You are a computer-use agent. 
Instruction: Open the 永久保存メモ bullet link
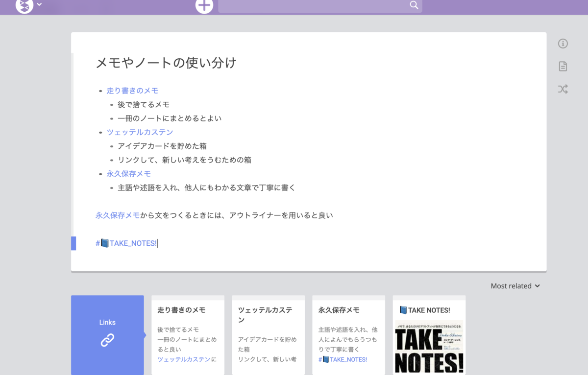128,174
